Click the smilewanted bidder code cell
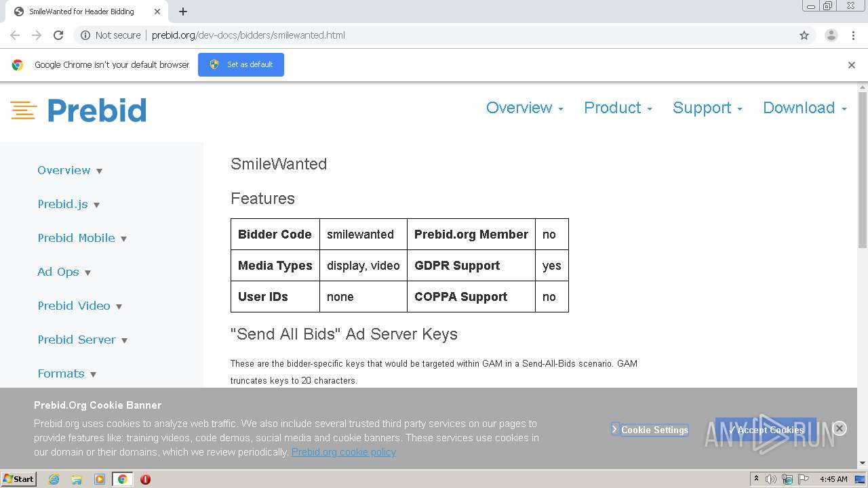This screenshot has height=488, width=868. click(x=363, y=235)
